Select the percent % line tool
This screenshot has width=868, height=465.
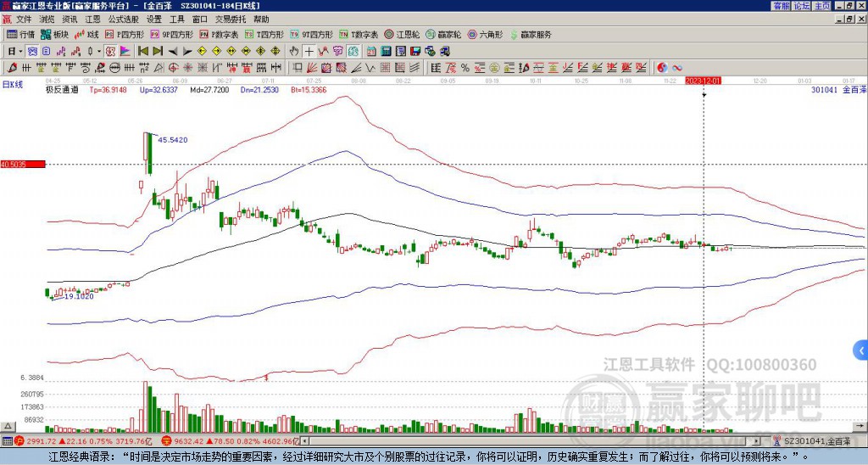click(x=465, y=68)
